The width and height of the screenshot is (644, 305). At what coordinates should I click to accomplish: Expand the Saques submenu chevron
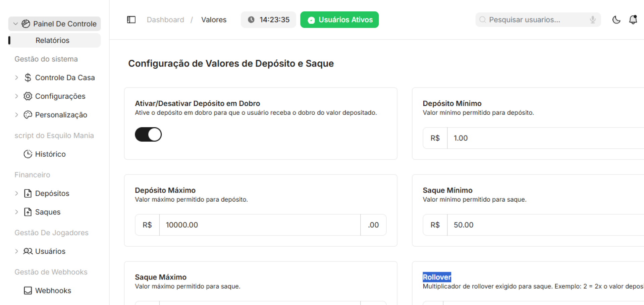click(x=16, y=212)
